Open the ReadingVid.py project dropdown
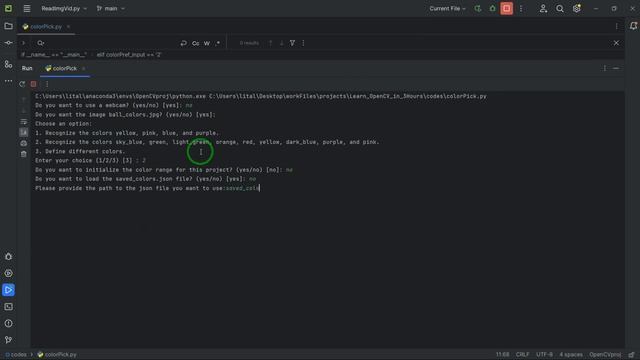This screenshot has width=640, height=360. (64, 9)
